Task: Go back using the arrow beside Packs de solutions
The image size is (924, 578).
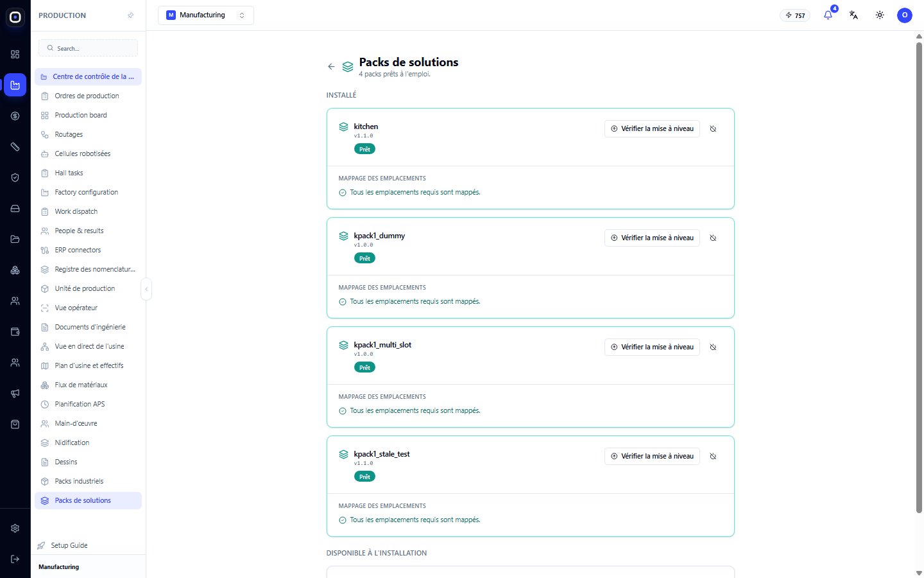Action: pos(331,67)
